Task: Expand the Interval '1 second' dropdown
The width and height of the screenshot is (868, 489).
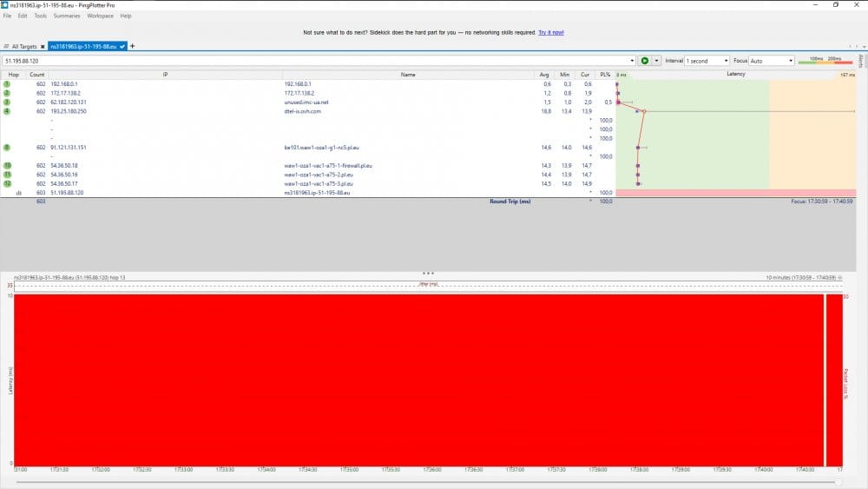Action: (725, 61)
